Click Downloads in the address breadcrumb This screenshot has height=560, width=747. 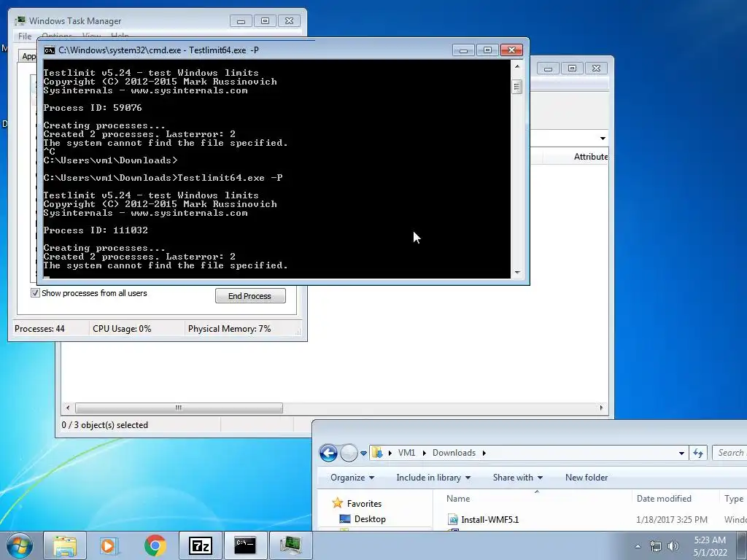click(x=454, y=453)
